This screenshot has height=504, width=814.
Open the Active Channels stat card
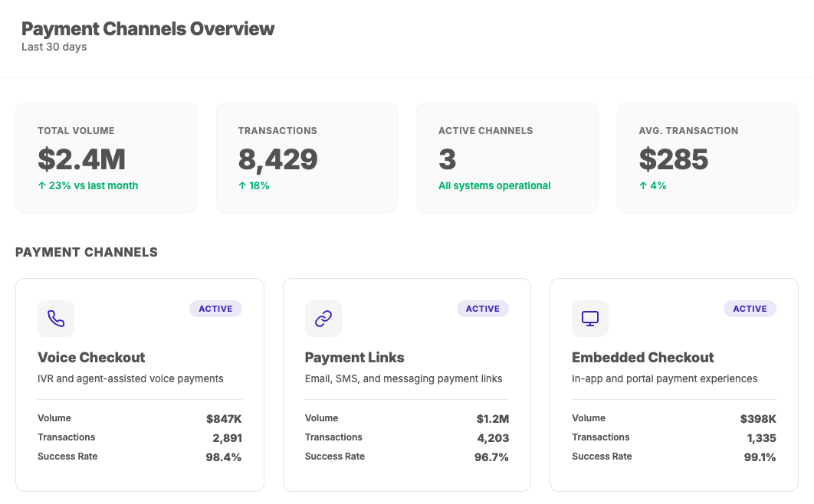click(507, 159)
